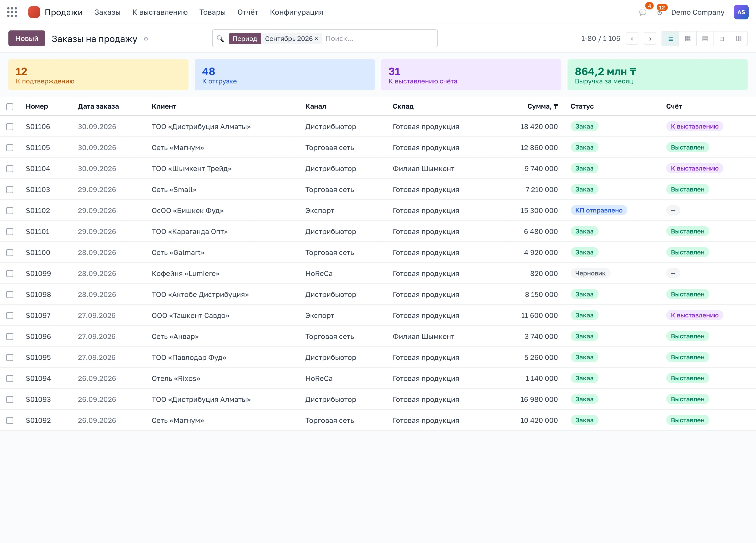Go to previous page of records
This screenshot has width=756, height=543.
tap(632, 39)
